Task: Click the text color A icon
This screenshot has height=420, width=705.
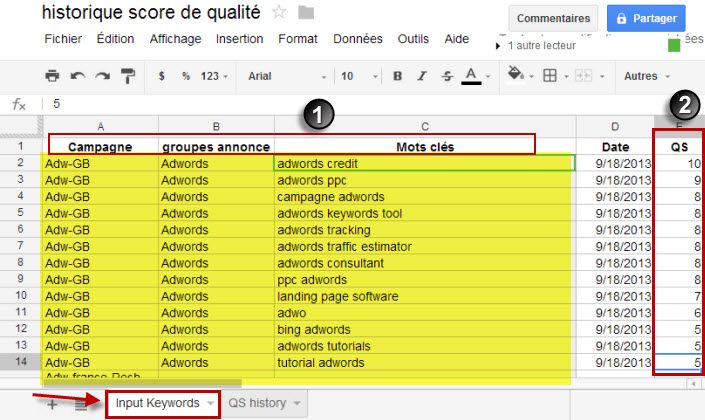Action: coord(471,76)
